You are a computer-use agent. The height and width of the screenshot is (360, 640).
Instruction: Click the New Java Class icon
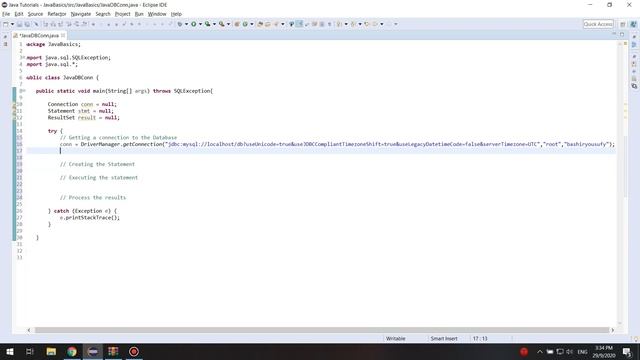245,24
